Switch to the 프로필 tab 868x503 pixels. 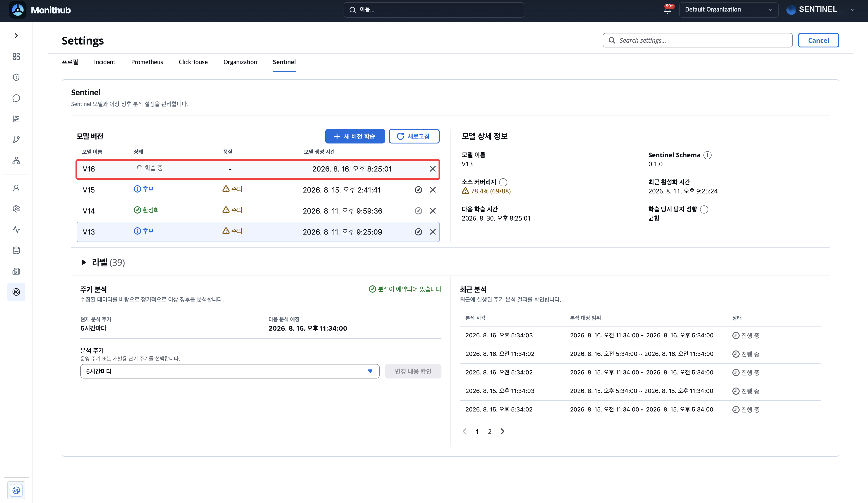[70, 62]
